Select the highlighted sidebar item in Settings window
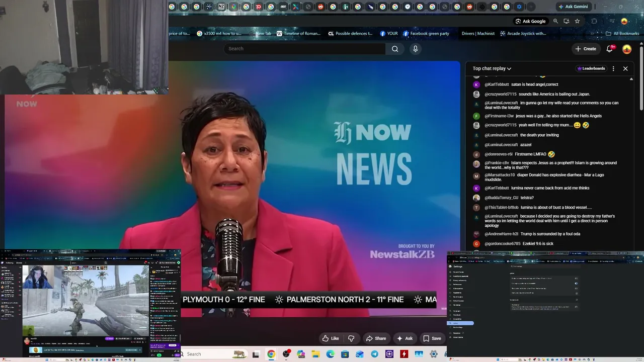This screenshot has width=644, height=362. (x=460, y=323)
